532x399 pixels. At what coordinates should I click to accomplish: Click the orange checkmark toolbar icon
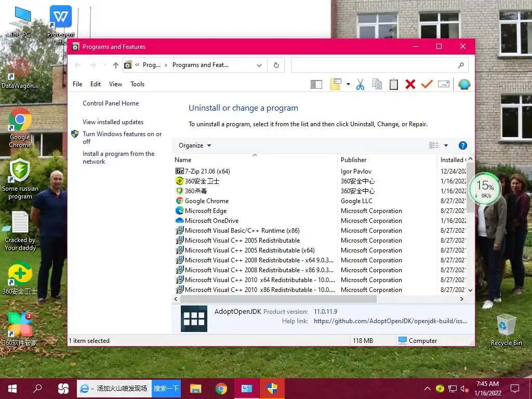427,84
